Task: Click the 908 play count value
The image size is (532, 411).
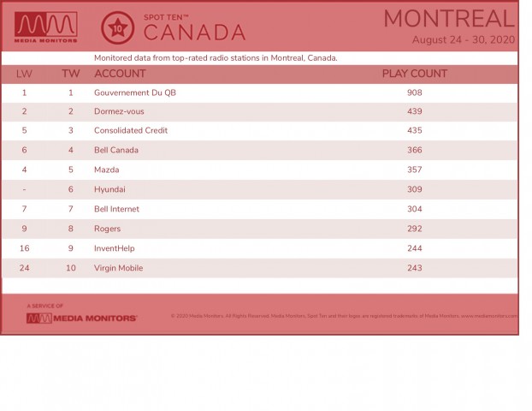Action: point(415,92)
